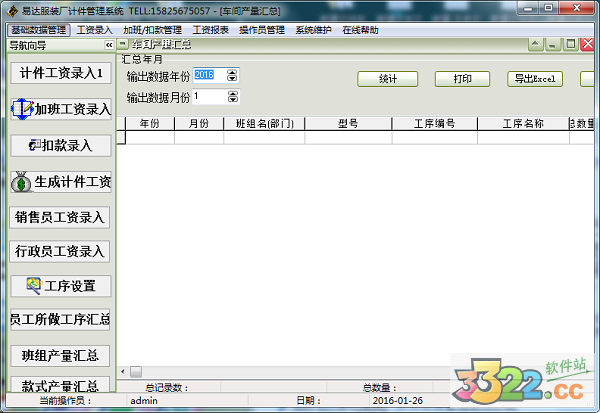Minimize the 车间产量汇总 inner window
This screenshot has height=413, width=600.
552,44
